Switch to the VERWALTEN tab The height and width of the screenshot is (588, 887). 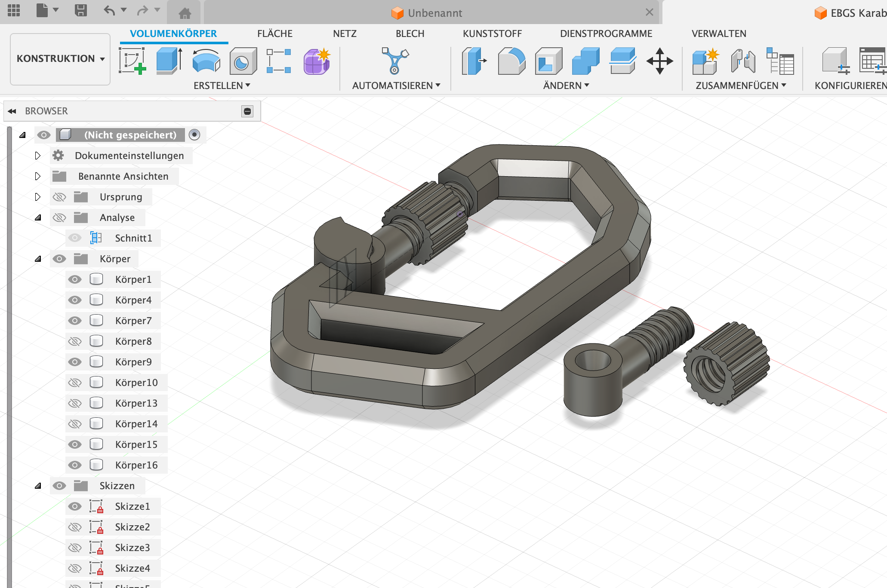click(x=719, y=34)
